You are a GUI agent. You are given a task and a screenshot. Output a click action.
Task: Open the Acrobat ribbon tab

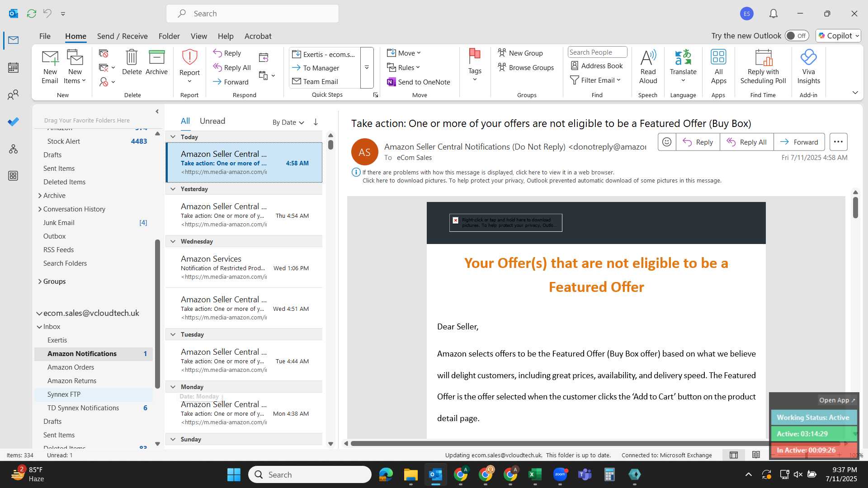click(x=258, y=36)
